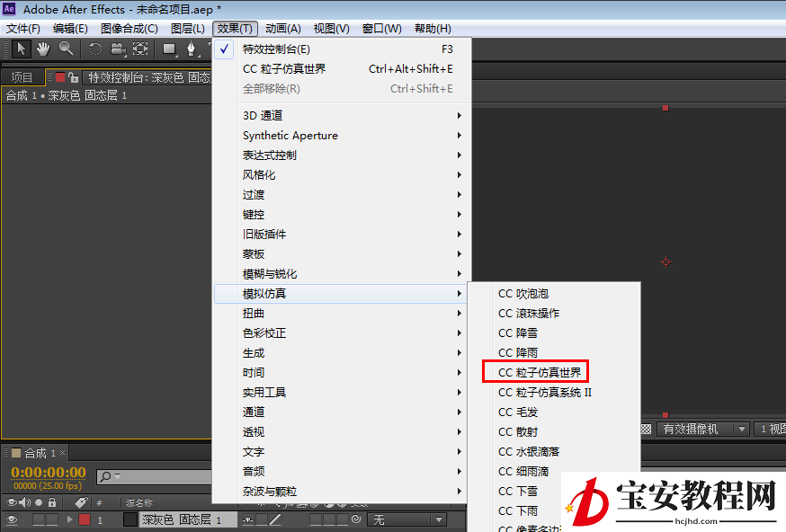Toggle the checked 特效控制台(E) menu item
Screen dimensions: 786x532
[342, 49]
